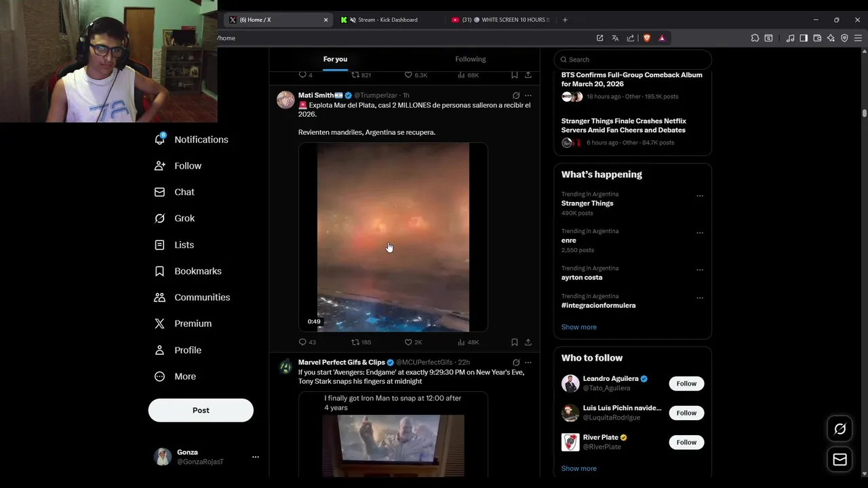Repost Mati Smith's post with 185 reposts
The image size is (868, 488).
point(361,342)
